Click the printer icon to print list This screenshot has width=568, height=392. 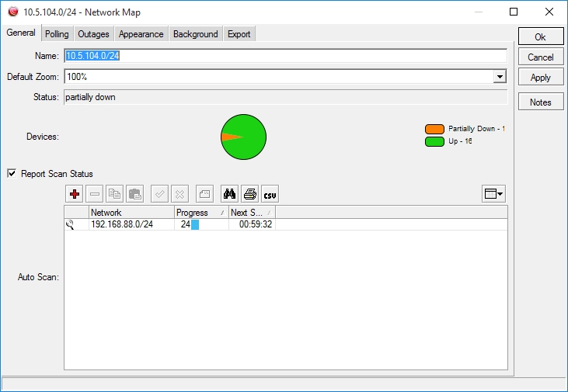coord(249,194)
